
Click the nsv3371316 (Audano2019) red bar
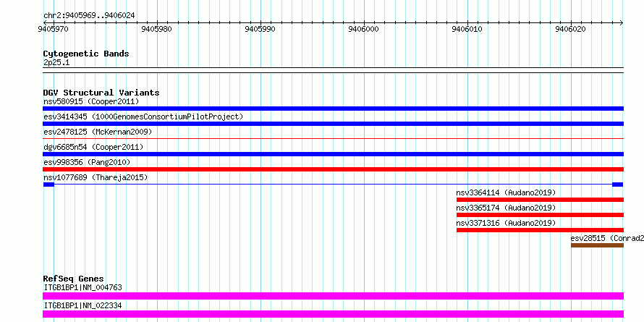coord(540,230)
